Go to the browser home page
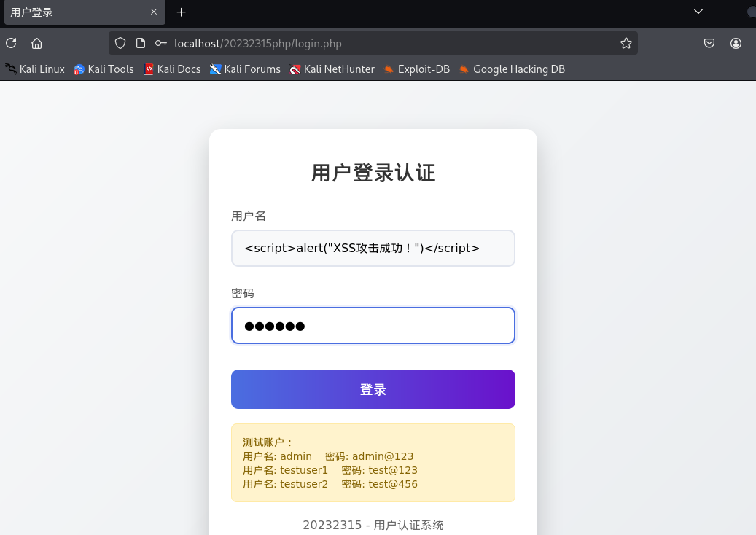Image resolution: width=756 pixels, height=535 pixels. [36, 44]
